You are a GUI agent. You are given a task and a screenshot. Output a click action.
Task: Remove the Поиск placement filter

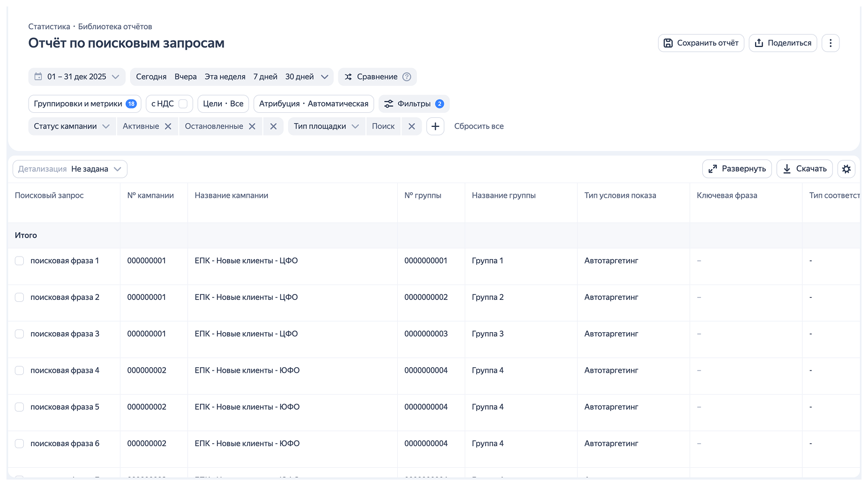tap(412, 126)
